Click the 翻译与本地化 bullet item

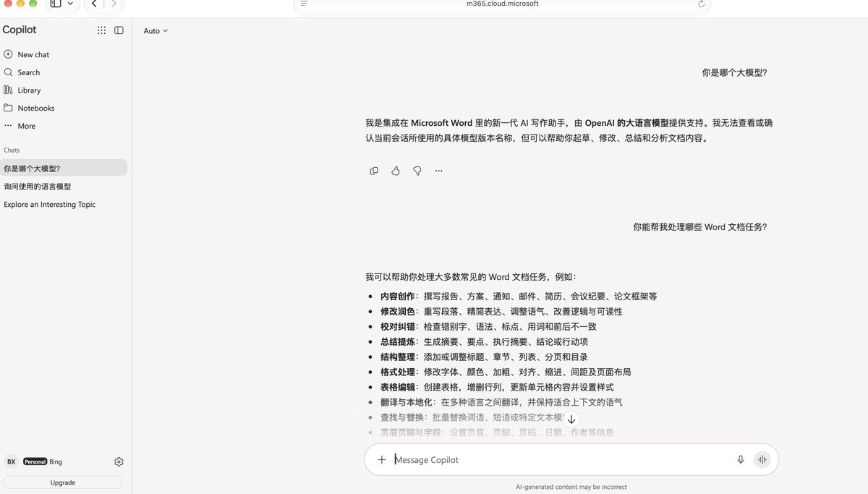click(x=501, y=403)
